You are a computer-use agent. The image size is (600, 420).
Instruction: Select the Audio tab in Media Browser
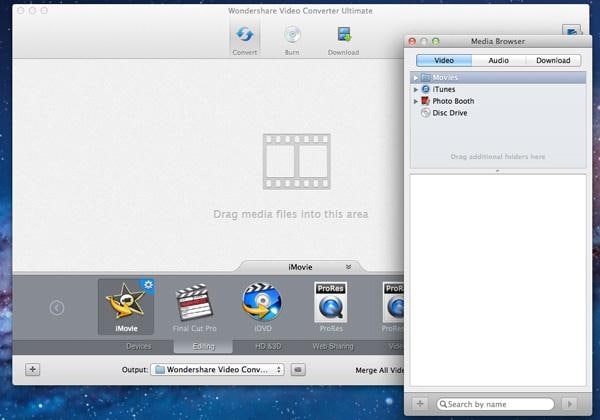tap(499, 60)
